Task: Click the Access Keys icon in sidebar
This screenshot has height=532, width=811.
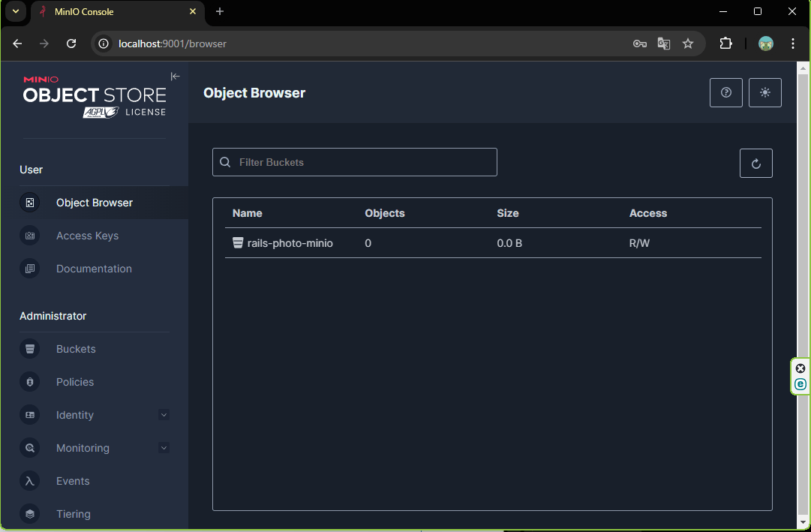Action: click(x=30, y=236)
